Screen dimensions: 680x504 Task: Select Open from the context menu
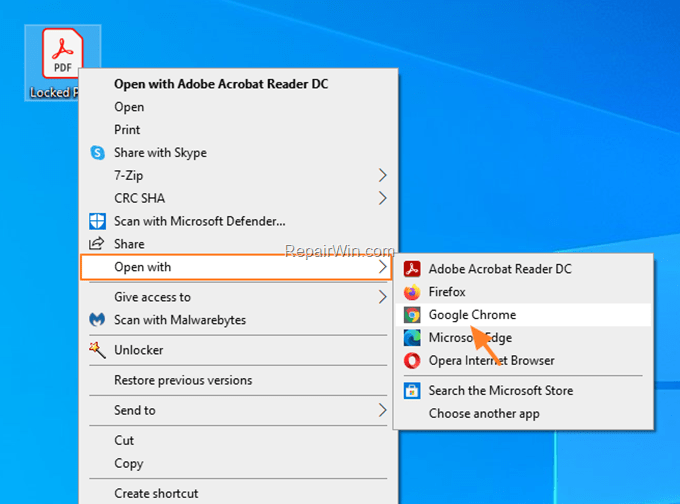(x=238, y=107)
